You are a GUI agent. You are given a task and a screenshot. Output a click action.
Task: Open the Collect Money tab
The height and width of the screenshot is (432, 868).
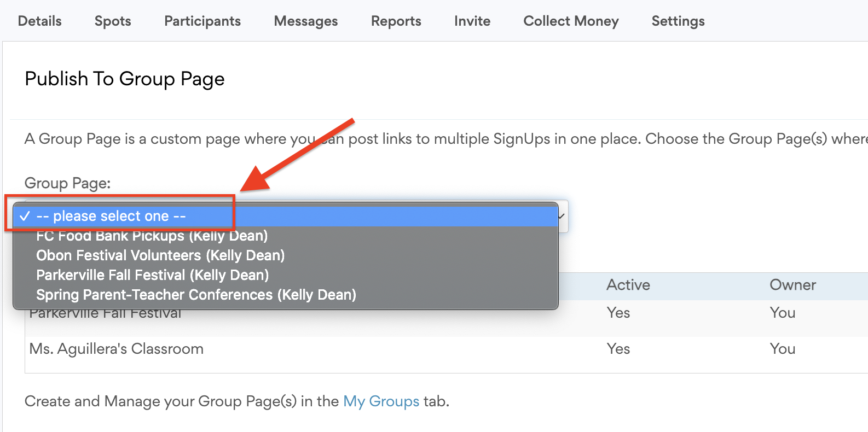pyautogui.click(x=571, y=21)
